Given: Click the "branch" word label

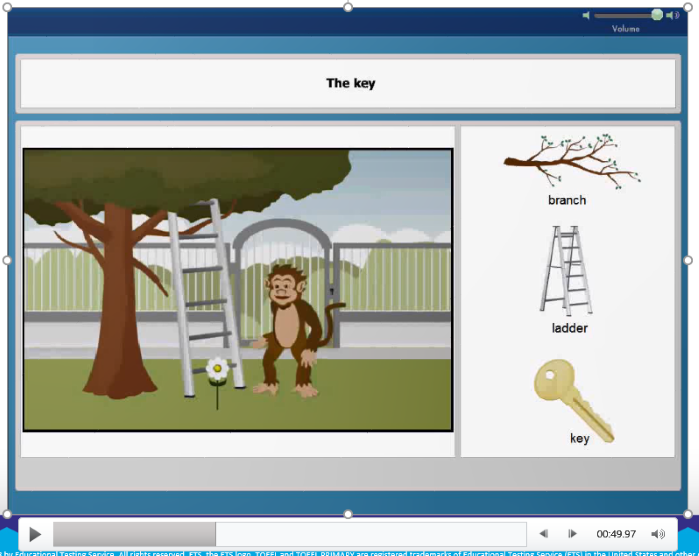Looking at the screenshot, I should click(567, 200).
